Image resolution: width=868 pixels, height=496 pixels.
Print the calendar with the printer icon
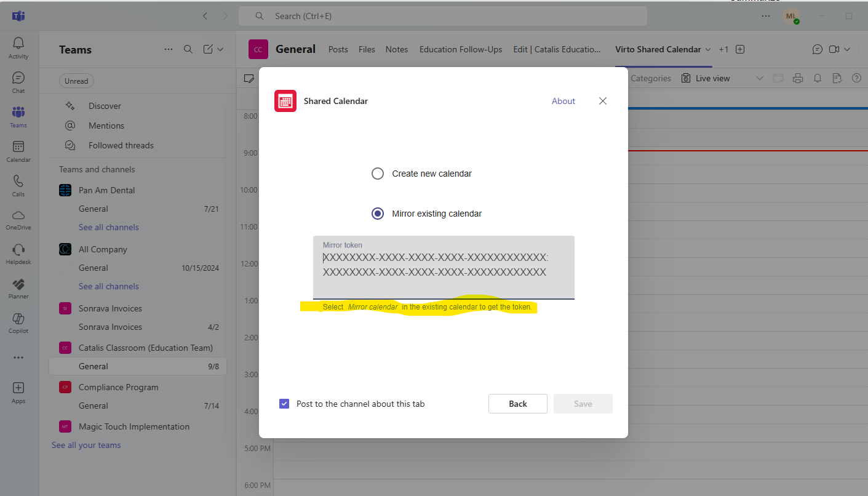pos(798,78)
